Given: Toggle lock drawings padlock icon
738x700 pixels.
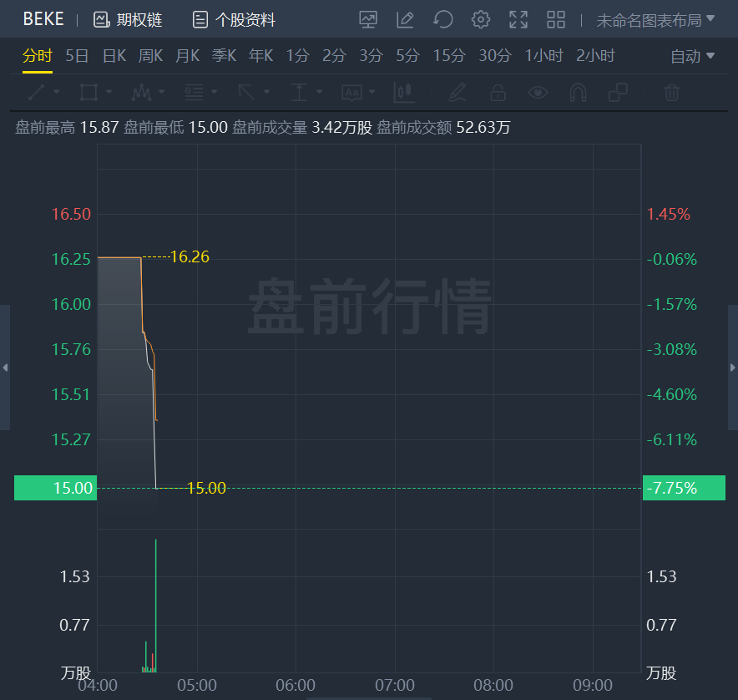Looking at the screenshot, I should pos(498,93).
